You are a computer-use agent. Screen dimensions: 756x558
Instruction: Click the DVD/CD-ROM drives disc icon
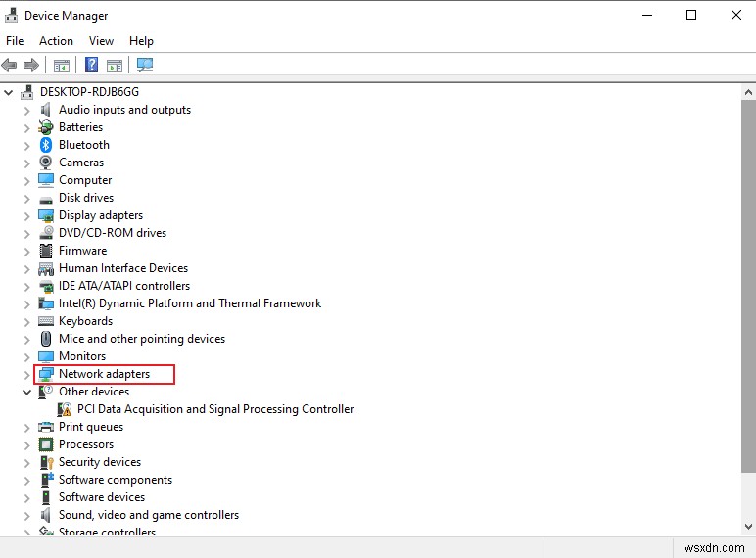[x=46, y=233]
